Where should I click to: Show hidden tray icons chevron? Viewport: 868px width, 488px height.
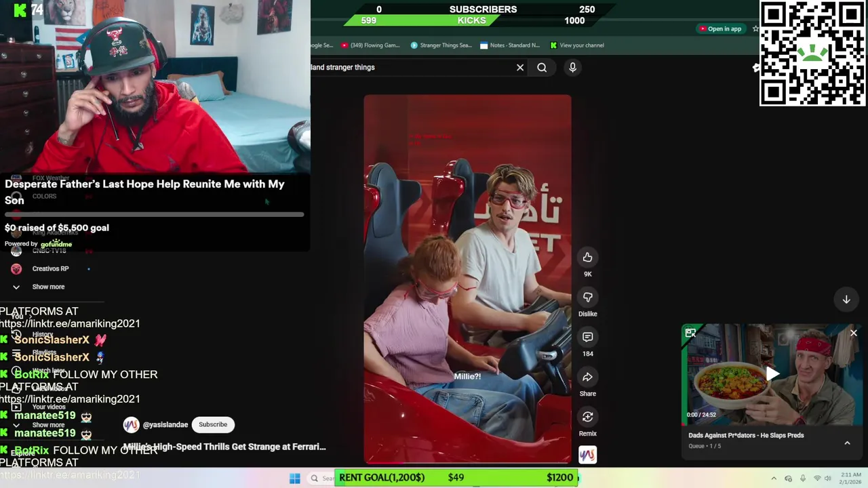(774, 479)
